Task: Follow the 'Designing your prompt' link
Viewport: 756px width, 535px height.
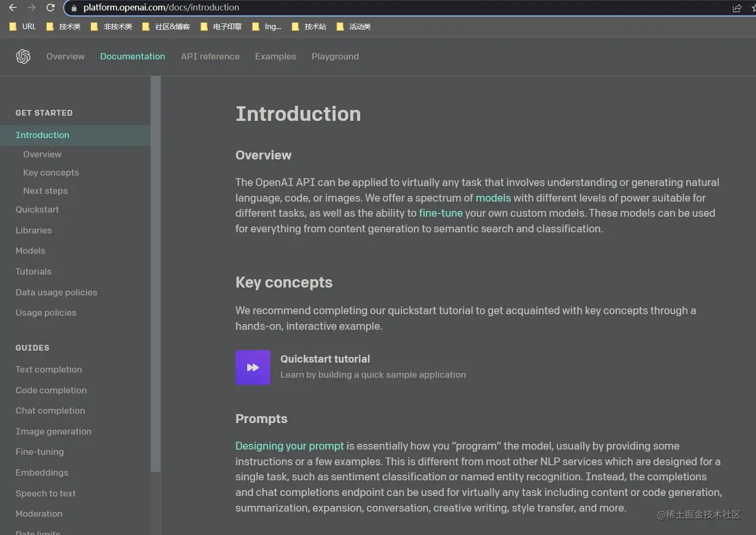Action: point(290,446)
